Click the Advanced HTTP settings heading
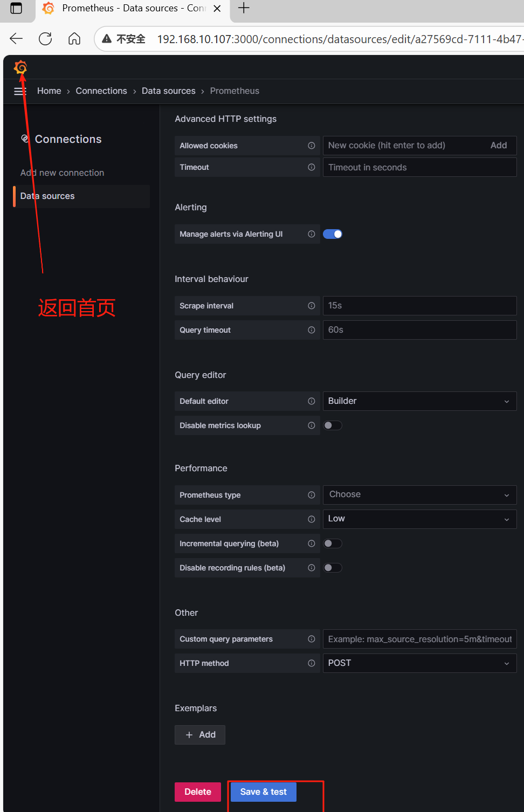Image resolution: width=524 pixels, height=812 pixels. (225, 119)
